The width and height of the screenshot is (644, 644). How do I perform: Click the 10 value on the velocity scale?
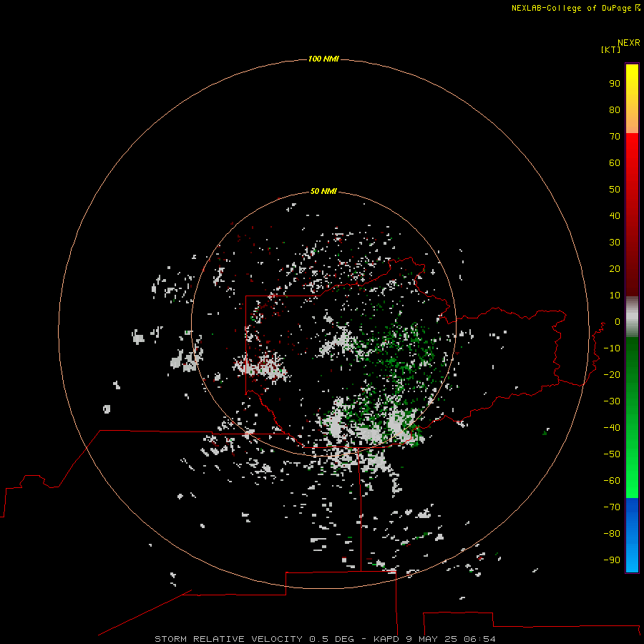tap(615, 296)
